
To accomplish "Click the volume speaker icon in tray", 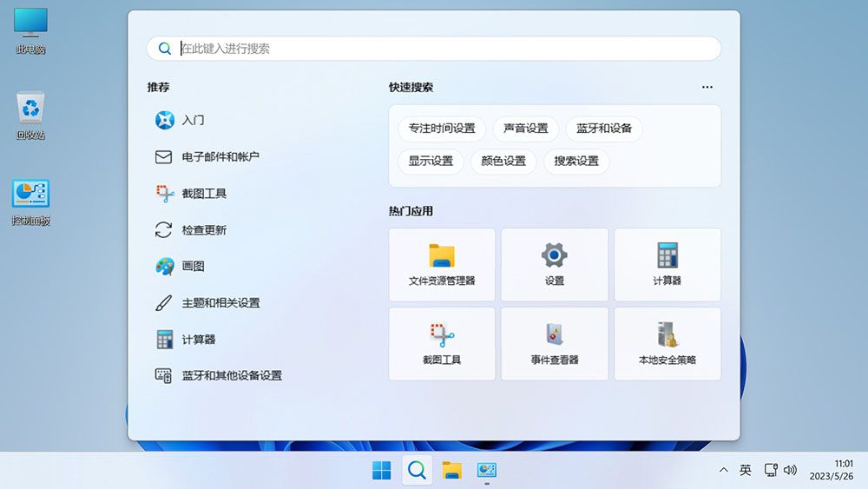I will pyautogui.click(x=790, y=470).
